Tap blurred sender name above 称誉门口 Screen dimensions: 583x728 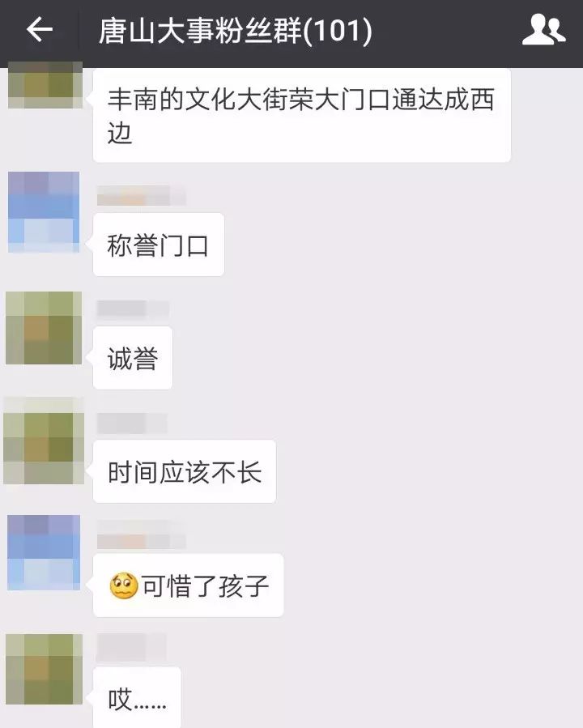[142, 195]
